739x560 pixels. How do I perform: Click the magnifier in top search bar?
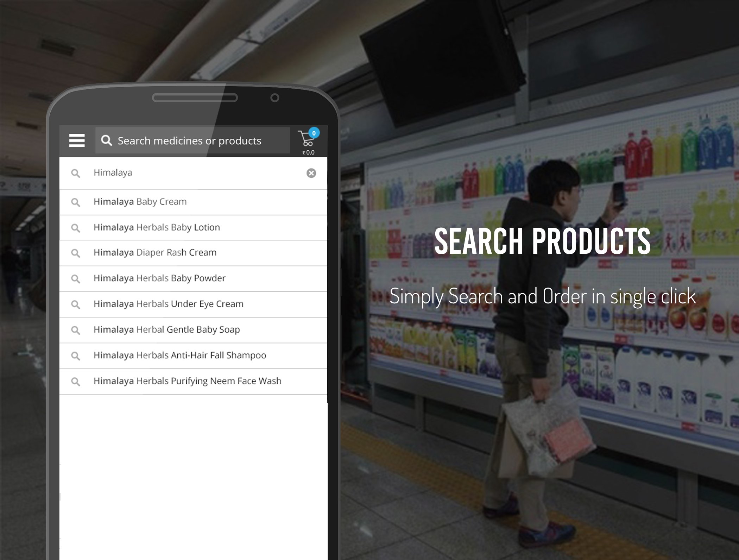coord(106,140)
